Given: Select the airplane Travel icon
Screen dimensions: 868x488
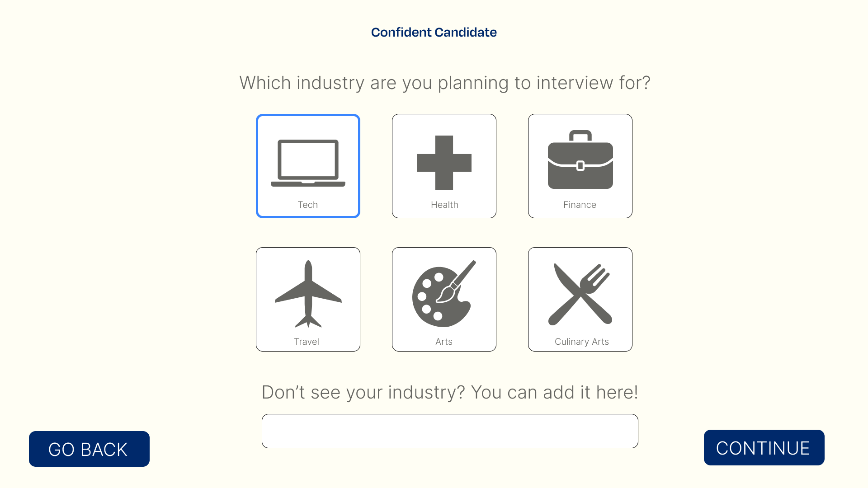Looking at the screenshot, I should click(308, 294).
